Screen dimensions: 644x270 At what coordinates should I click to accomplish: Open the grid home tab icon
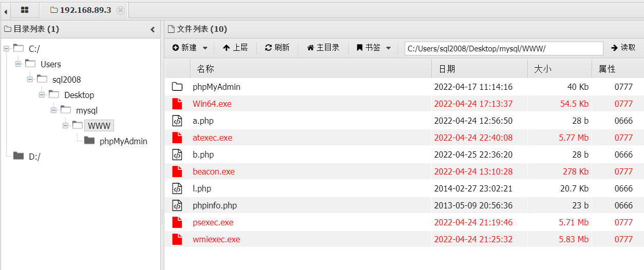coord(25,10)
